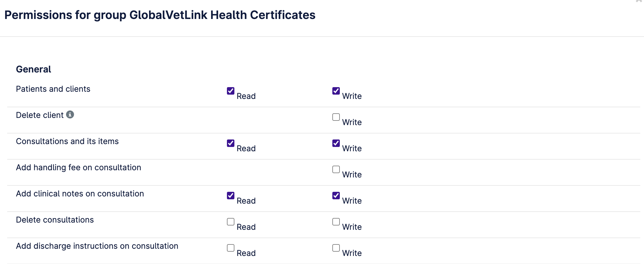This screenshot has height=264, width=644.
Task: Click the Patients and clients label
Action: point(53,89)
